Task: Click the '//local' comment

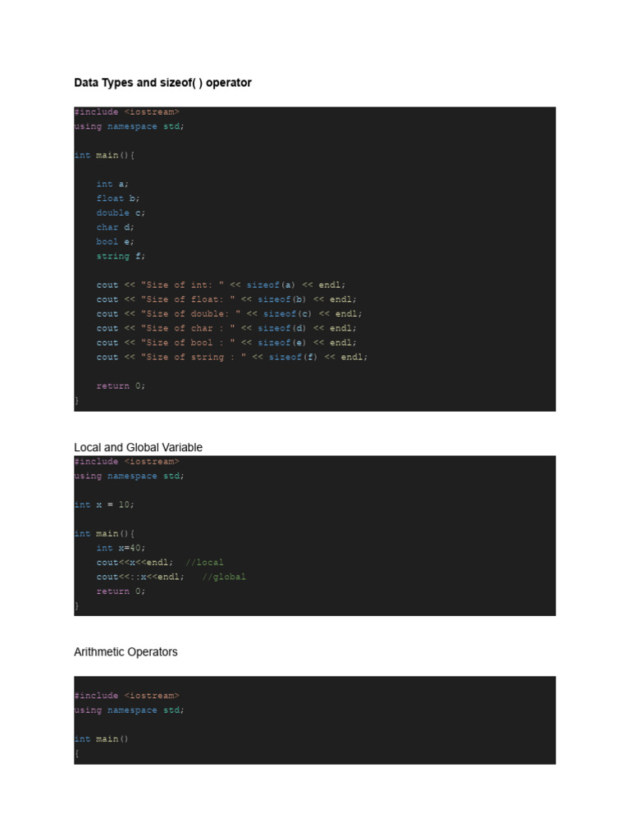Action: click(x=204, y=563)
